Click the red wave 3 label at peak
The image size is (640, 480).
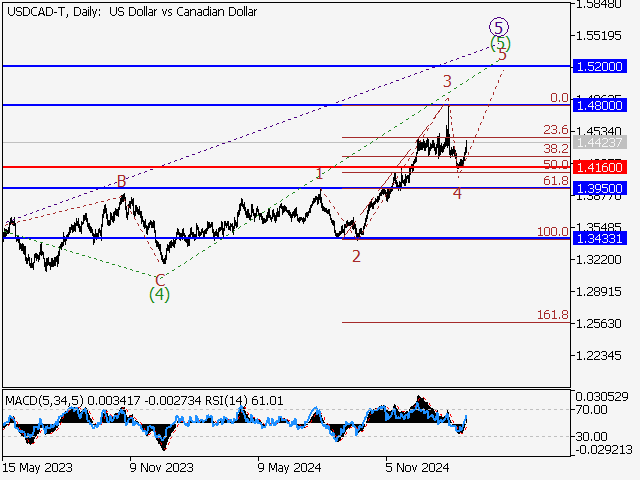(447, 81)
